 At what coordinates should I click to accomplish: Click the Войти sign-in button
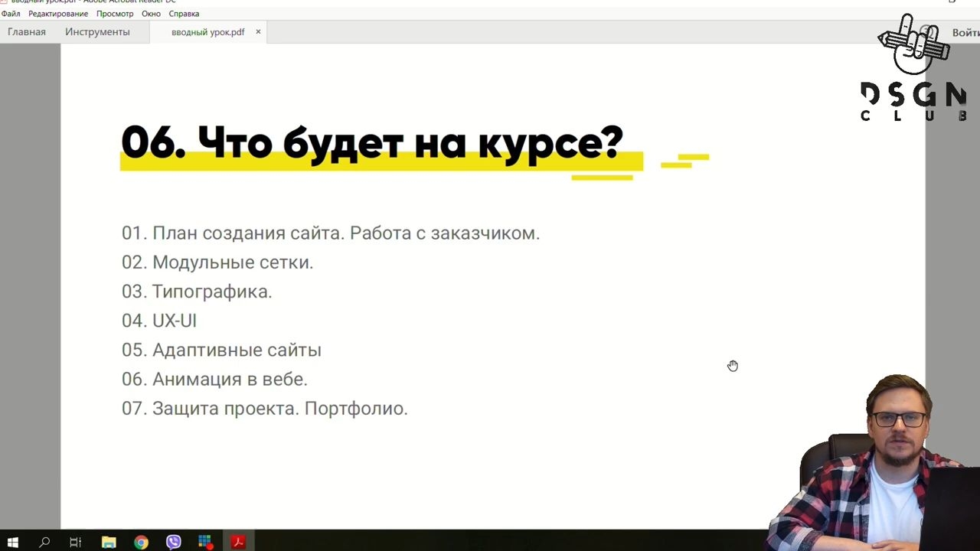(965, 32)
